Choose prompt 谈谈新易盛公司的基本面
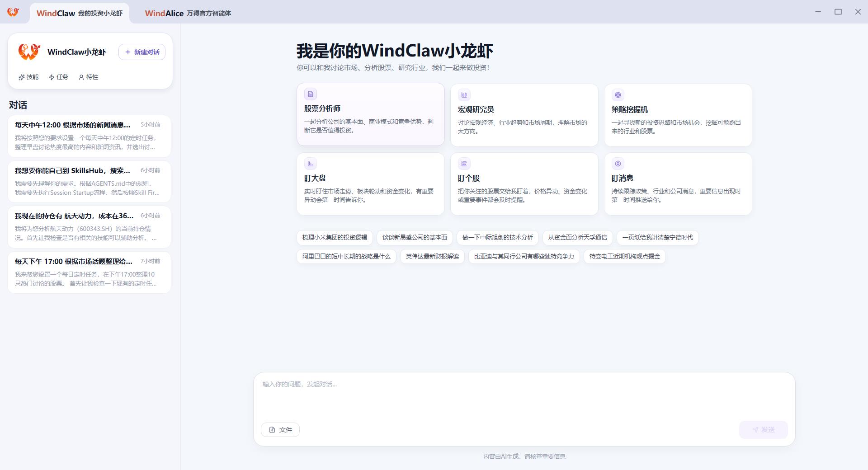This screenshot has width=868, height=470. point(415,237)
